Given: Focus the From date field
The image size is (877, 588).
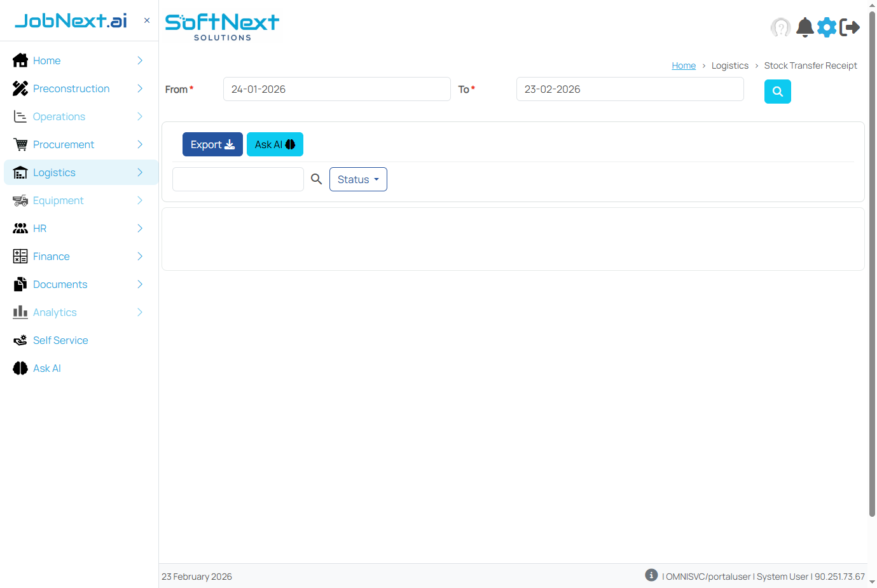Looking at the screenshot, I should pos(336,89).
